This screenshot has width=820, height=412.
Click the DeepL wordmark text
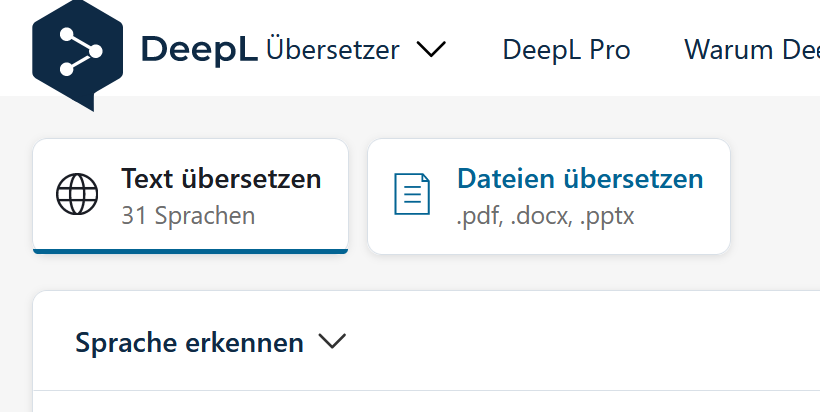[x=199, y=50]
